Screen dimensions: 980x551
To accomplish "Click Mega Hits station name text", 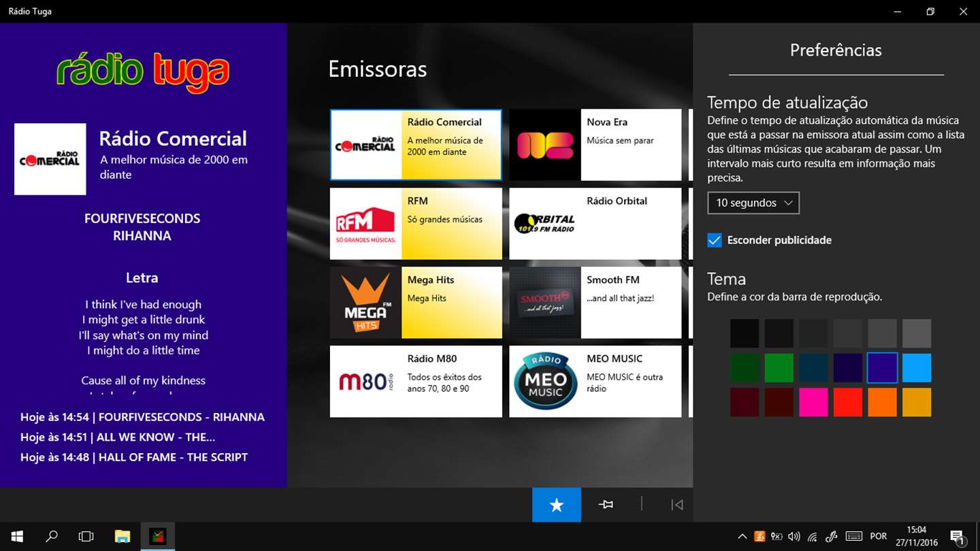I will click(431, 280).
